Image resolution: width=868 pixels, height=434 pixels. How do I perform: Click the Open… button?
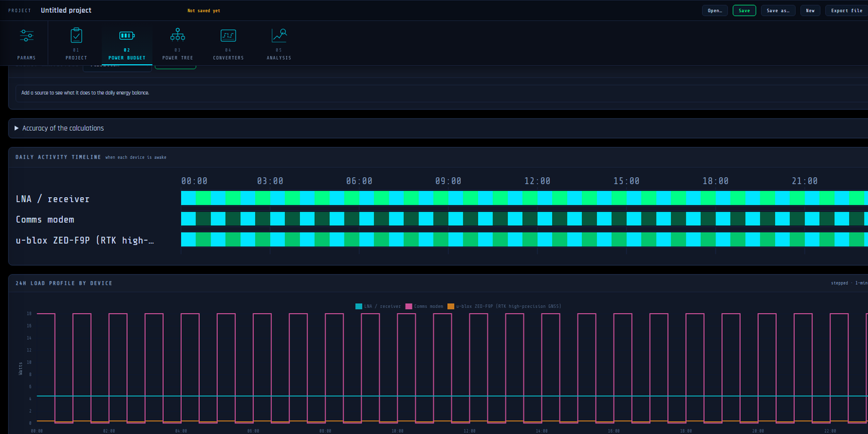click(x=715, y=10)
